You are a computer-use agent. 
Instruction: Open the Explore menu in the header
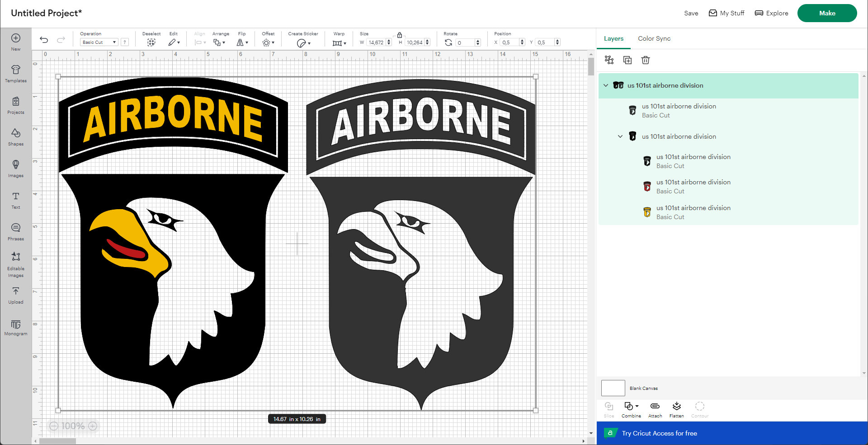point(772,13)
